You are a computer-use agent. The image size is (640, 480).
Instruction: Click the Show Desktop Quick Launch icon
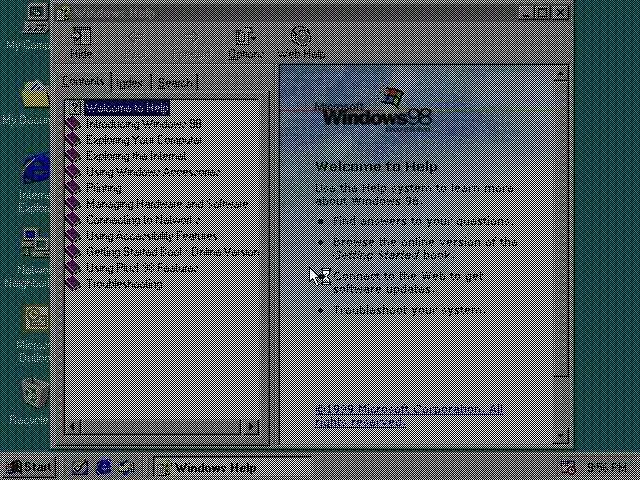pyautogui.click(x=79, y=467)
